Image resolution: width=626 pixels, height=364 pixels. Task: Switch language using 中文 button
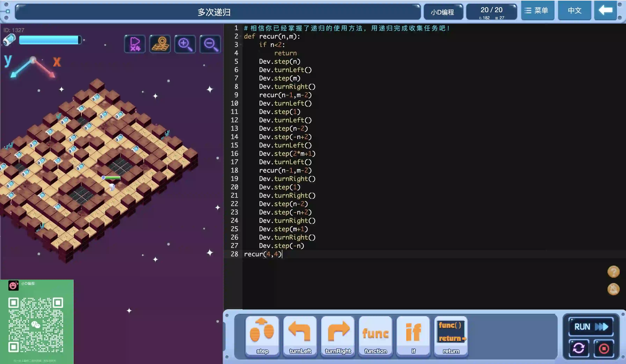click(574, 10)
